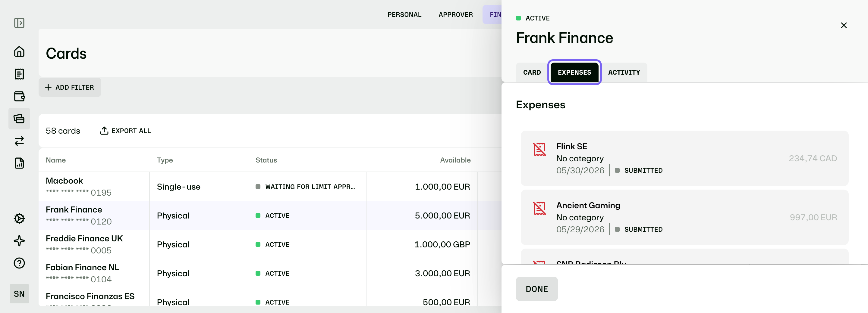Open the reports document icon
This screenshot has height=313, width=868.
pos(19,163)
